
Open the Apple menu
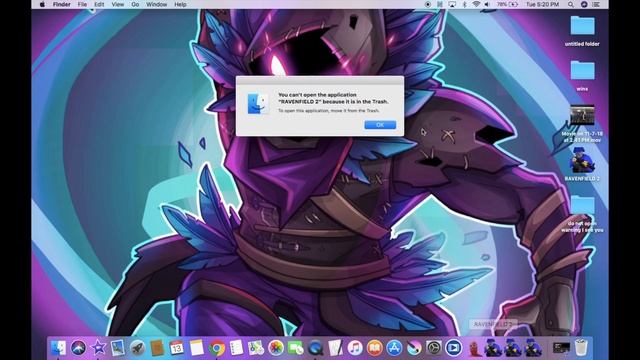pyautogui.click(x=42, y=4)
